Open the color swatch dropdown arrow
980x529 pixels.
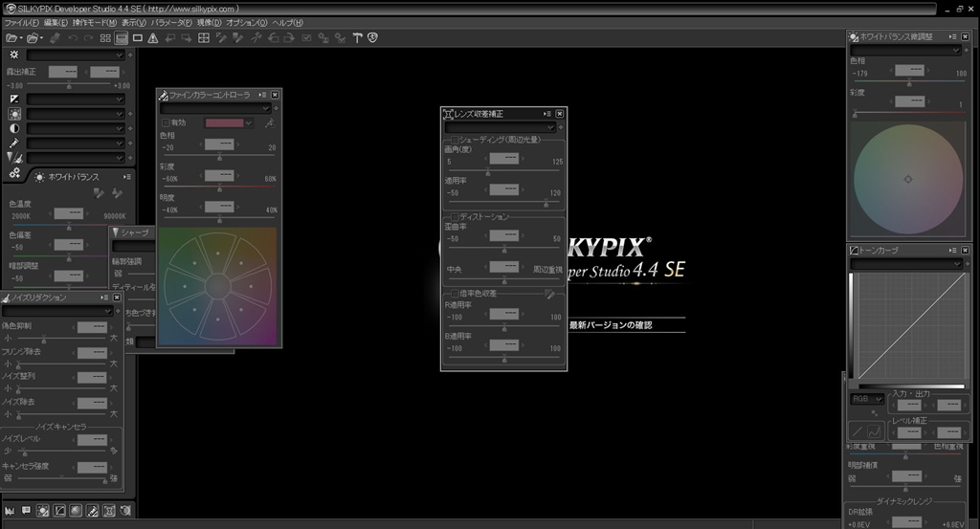249,123
